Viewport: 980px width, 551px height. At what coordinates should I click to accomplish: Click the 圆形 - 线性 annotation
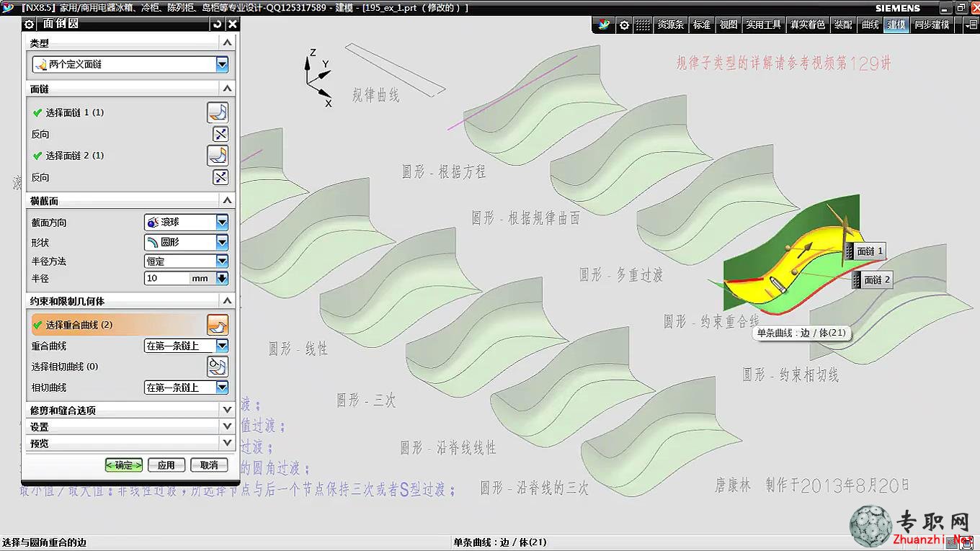point(298,349)
